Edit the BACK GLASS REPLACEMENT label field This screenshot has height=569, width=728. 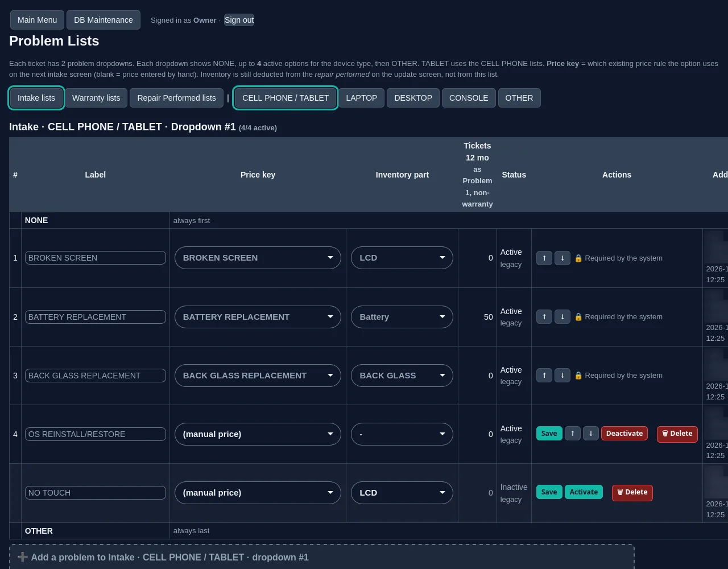(x=96, y=376)
